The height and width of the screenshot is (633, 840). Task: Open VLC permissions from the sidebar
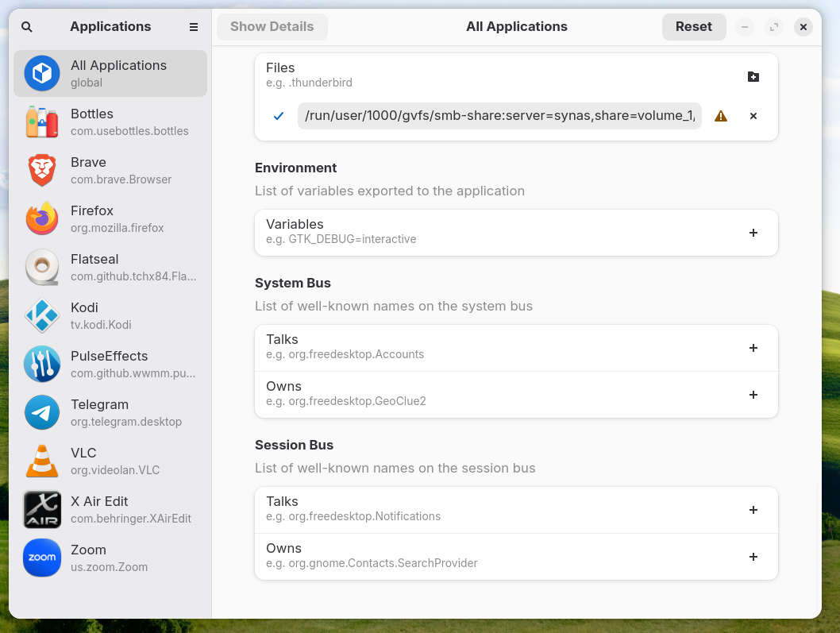(x=110, y=461)
